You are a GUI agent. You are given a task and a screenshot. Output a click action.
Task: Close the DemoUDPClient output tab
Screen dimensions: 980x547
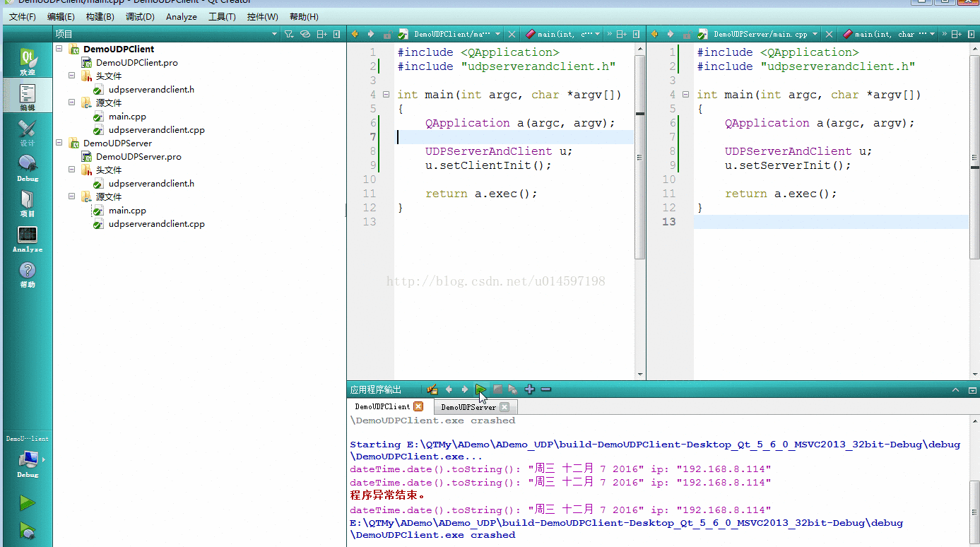tap(418, 407)
